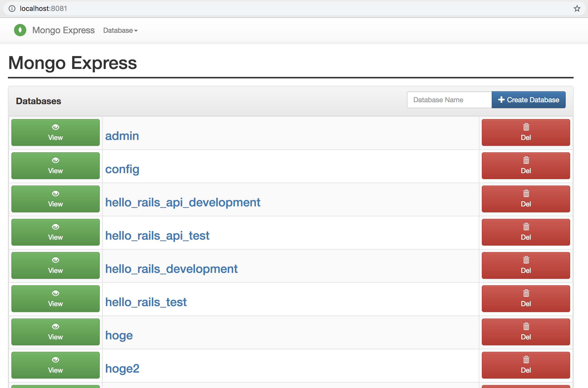588x388 pixels.
Task: Bookmark this page with the star icon
Action: click(577, 9)
